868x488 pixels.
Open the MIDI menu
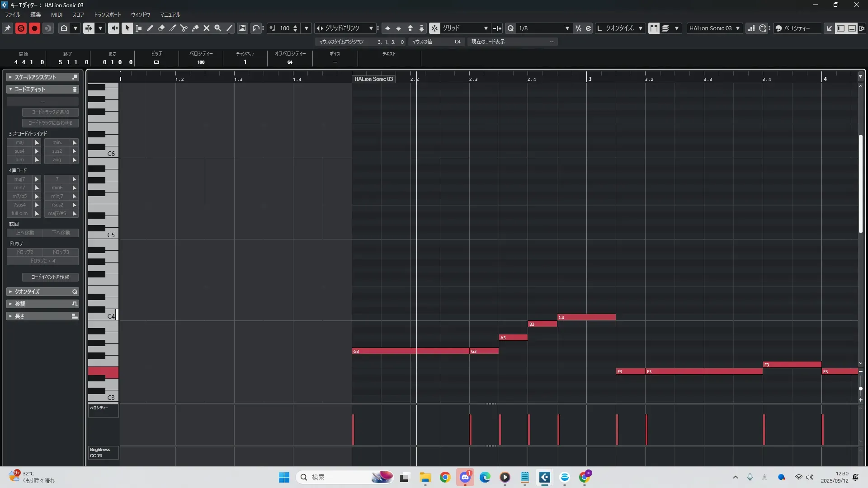[x=57, y=14]
